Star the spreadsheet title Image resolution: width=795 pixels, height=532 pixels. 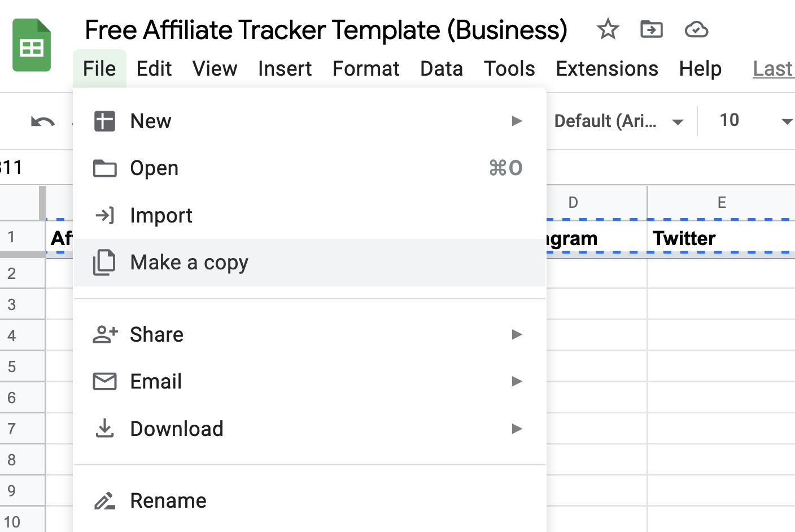tap(608, 29)
